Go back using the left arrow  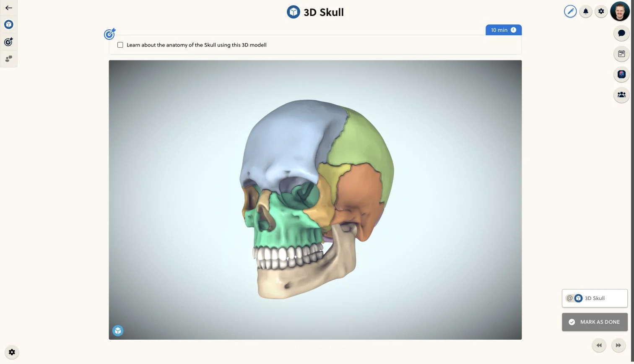tap(8, 8)
